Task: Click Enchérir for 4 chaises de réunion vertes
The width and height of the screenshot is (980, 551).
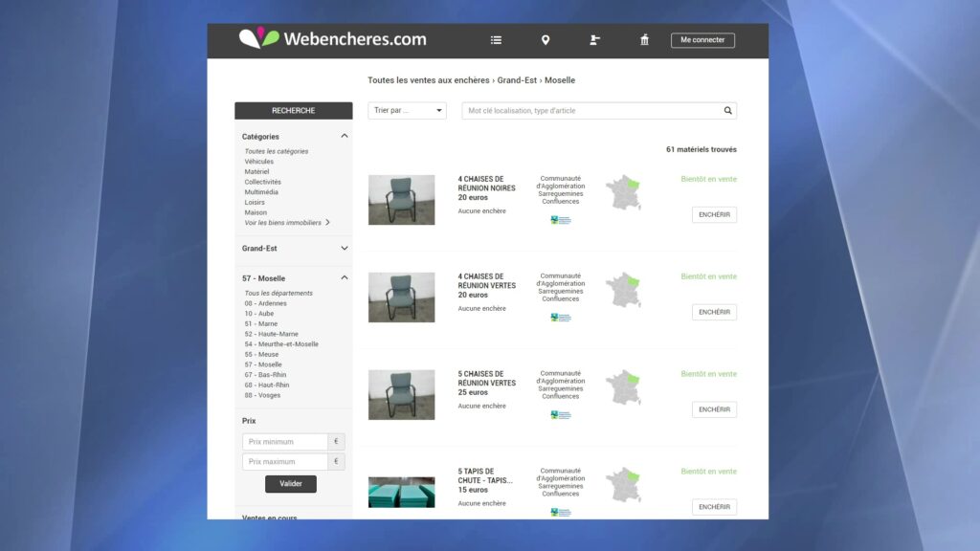Action: (714, 313)
